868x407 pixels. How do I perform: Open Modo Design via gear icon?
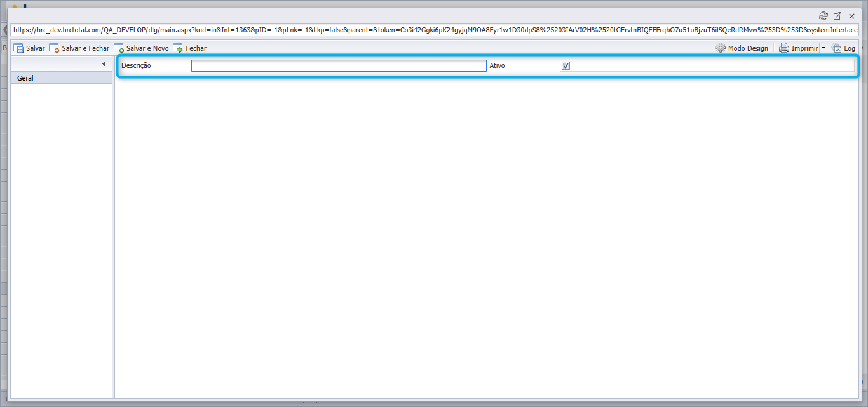point(721,48)
